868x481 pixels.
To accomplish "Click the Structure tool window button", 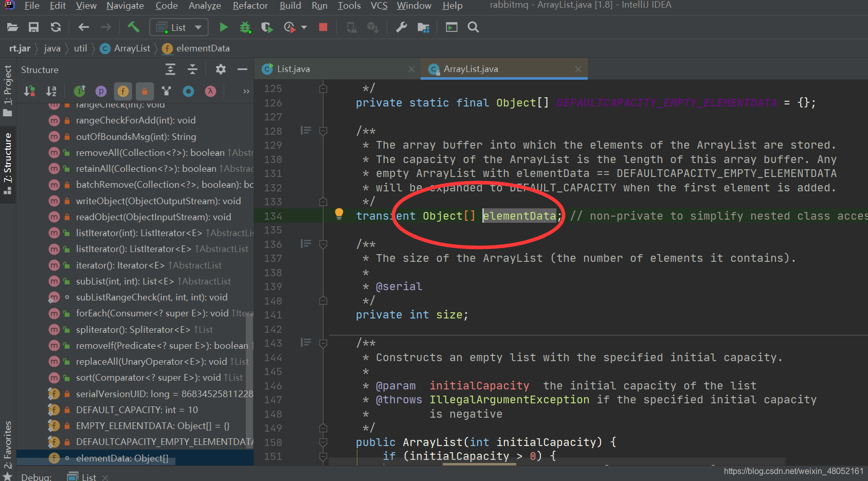I will pos(8,164).
